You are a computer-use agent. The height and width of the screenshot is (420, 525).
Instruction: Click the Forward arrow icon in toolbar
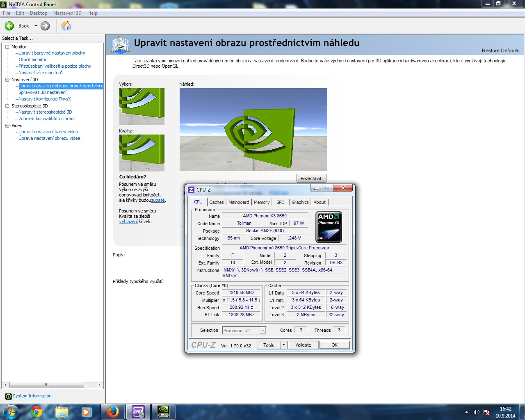[x=45, y=26]
